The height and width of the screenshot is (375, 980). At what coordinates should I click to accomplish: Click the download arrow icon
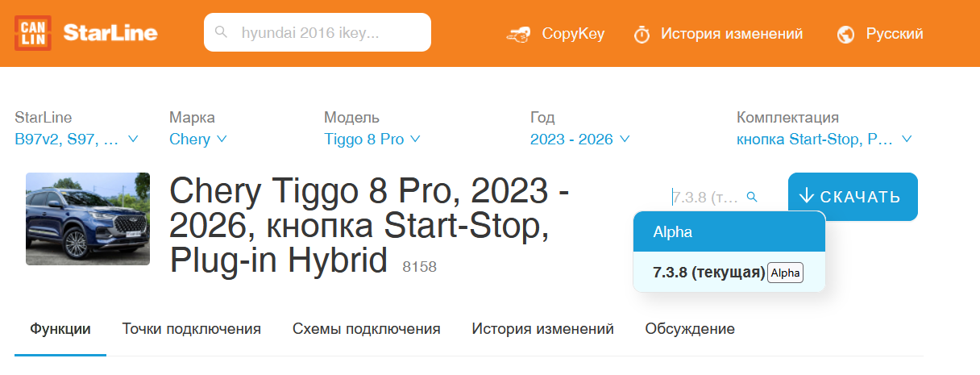pos(807,196)
